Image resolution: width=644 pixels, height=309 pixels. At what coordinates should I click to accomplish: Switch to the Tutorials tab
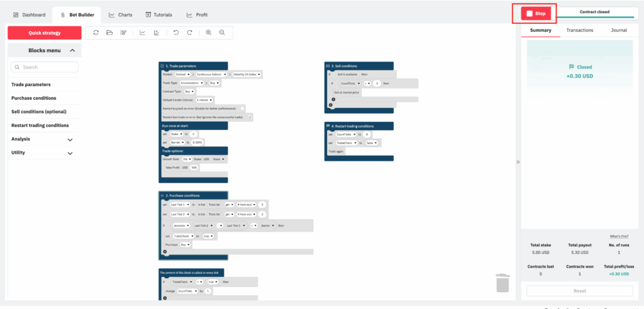[x=158, y=15]
